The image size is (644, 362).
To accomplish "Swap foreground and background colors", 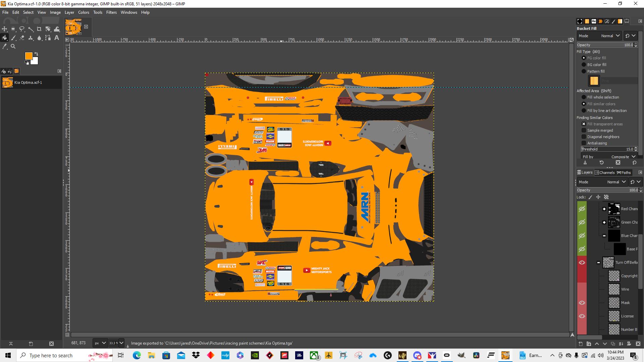I will (36, 54).
